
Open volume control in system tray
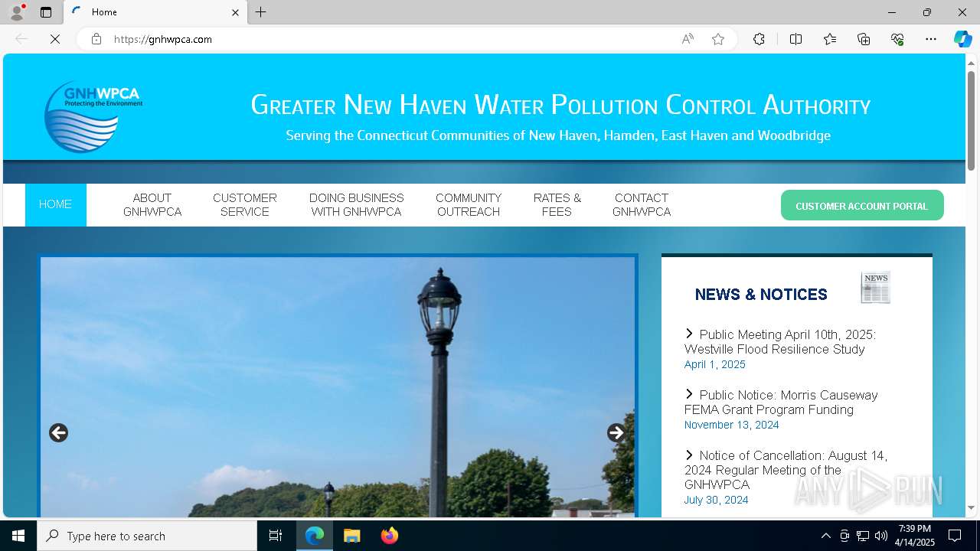pos(881,536)
